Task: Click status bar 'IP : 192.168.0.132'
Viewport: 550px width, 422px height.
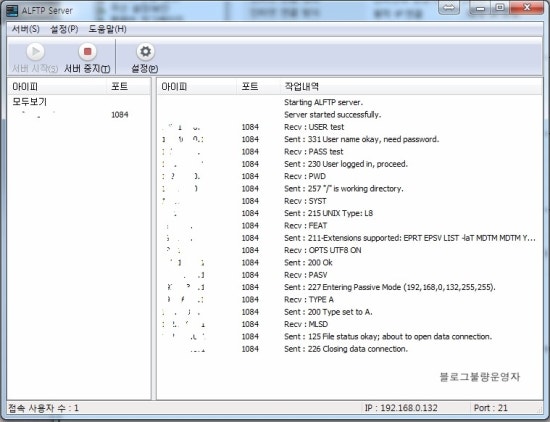Action: tap(401, 408)
